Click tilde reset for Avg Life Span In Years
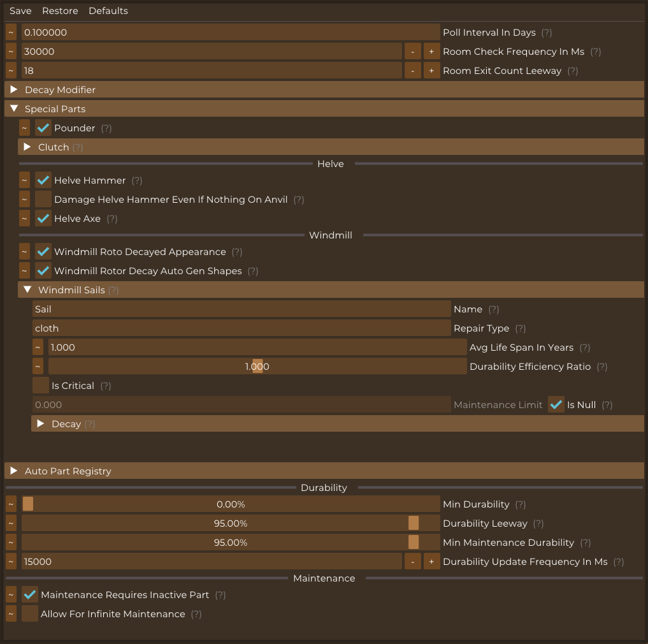 [x=38, y=347]
